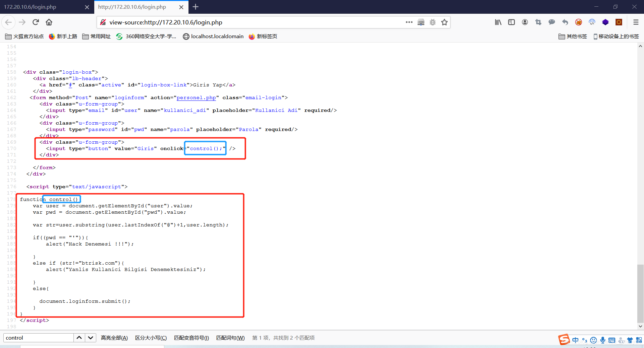This screenshot has width=644, height=348.
Task: Click the screenshot crop tool icon
Action: [538, 22]
